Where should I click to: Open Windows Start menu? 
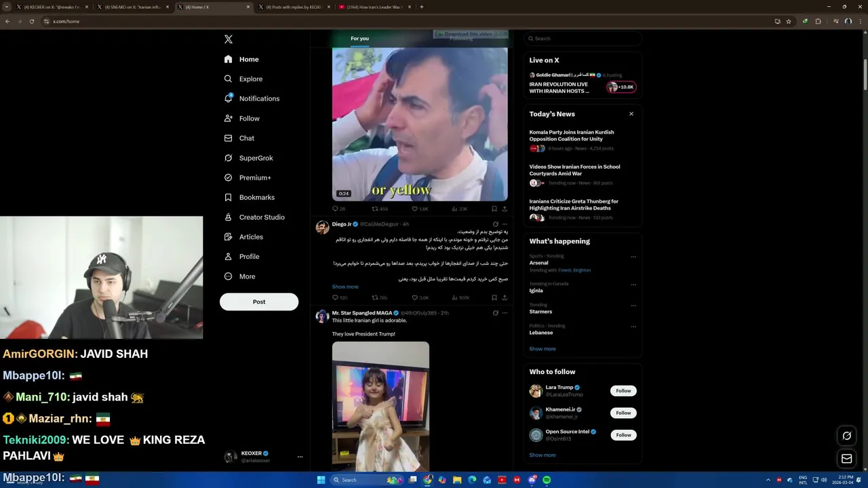coord(321,480)
